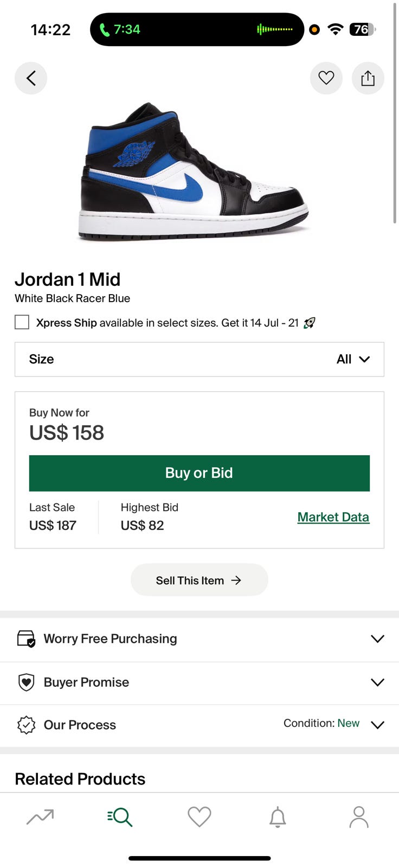399x868 pixels.
Task: Open notifications bell icon
Action: tap(278, 816)
